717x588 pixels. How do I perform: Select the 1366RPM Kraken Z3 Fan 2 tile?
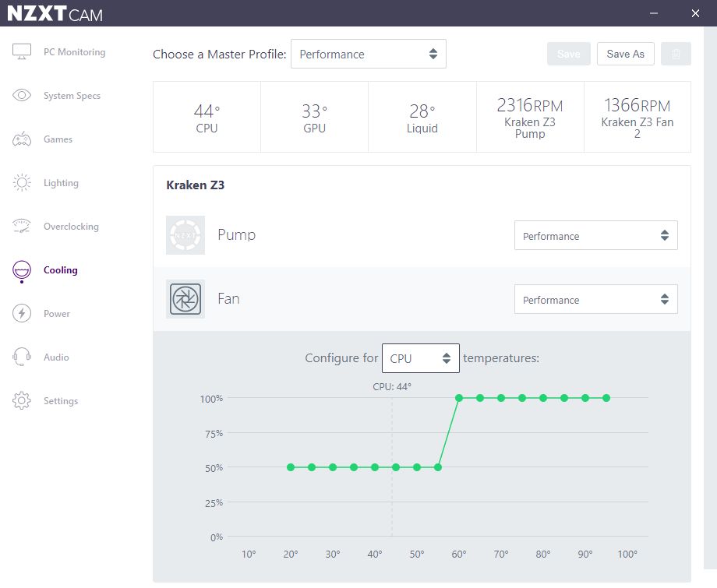click(638, 117)
